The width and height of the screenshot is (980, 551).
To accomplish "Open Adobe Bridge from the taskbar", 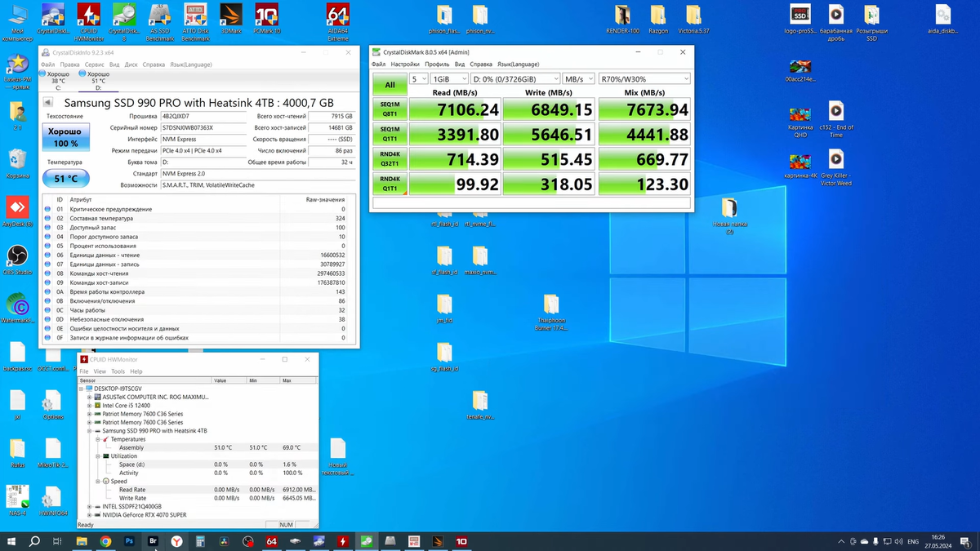I will coord(153,541).
